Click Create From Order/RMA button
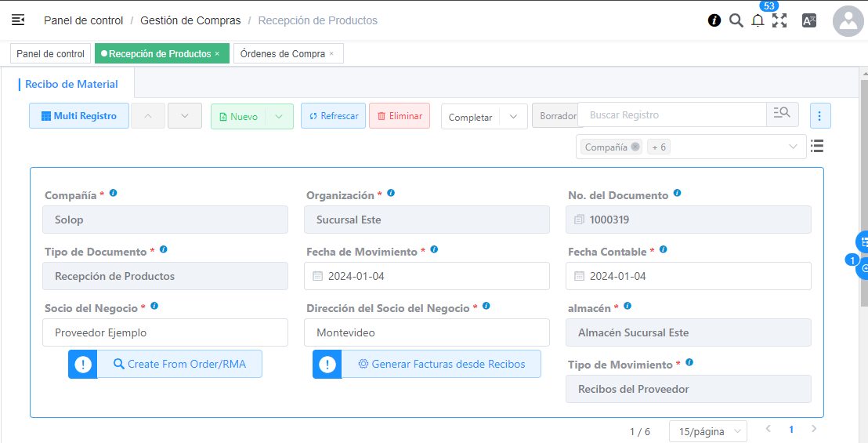This screenshot has height=443, width=868. coord(179,364)
